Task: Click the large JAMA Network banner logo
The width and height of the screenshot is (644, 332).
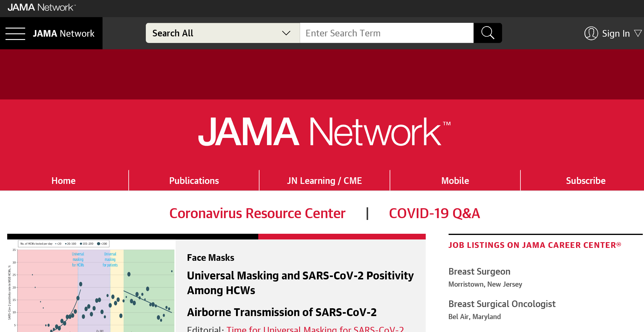Action: point(324,132)
